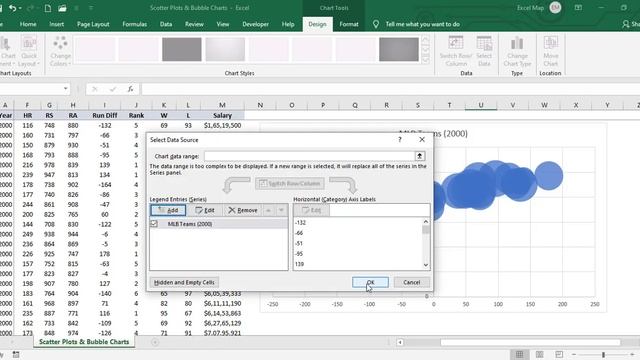Click the Remove series button
Viewport: 640px width, 360px height.
click(242, 210)
